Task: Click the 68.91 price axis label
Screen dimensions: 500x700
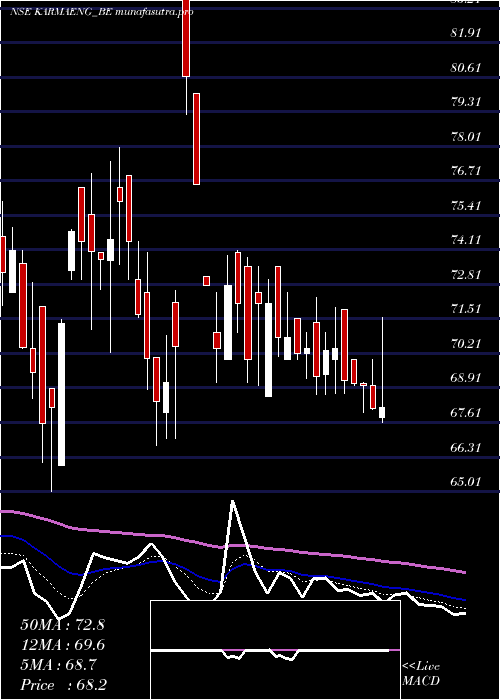Action: point(466,378)
